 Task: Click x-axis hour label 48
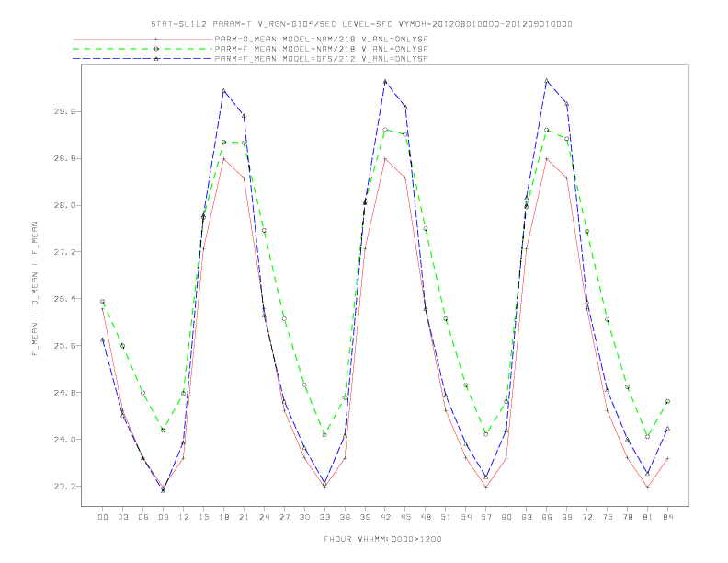(x=426, y=517)
